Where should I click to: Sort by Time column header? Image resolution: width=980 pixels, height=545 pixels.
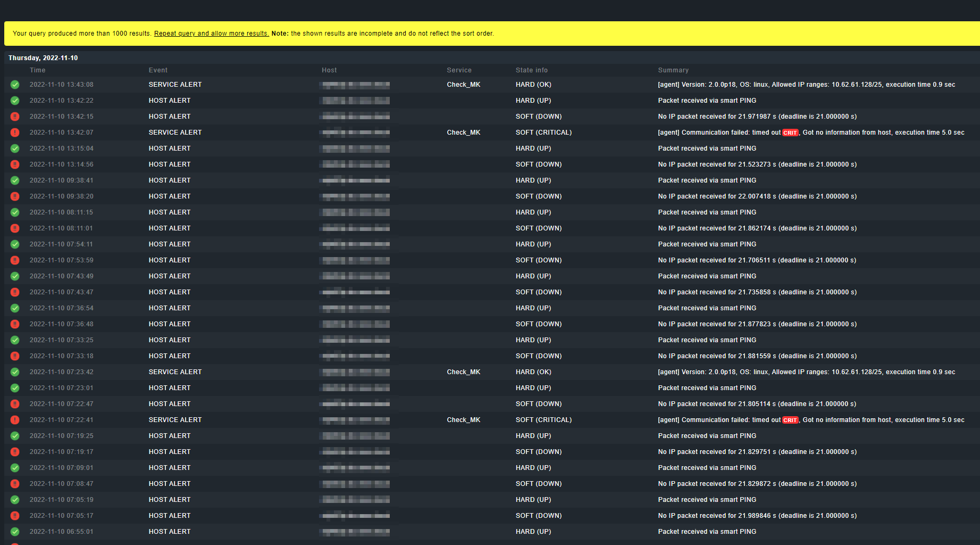click(37, 70)
